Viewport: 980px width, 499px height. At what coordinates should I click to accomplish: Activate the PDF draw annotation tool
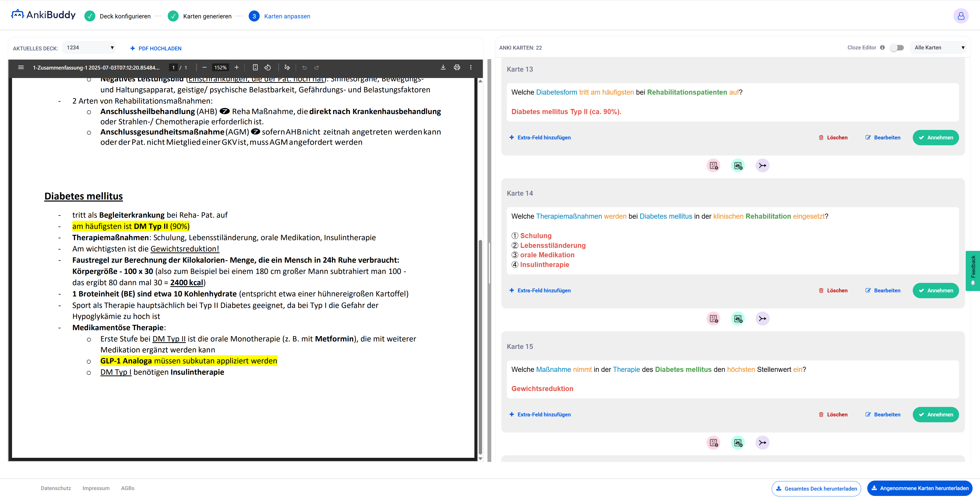287,67
